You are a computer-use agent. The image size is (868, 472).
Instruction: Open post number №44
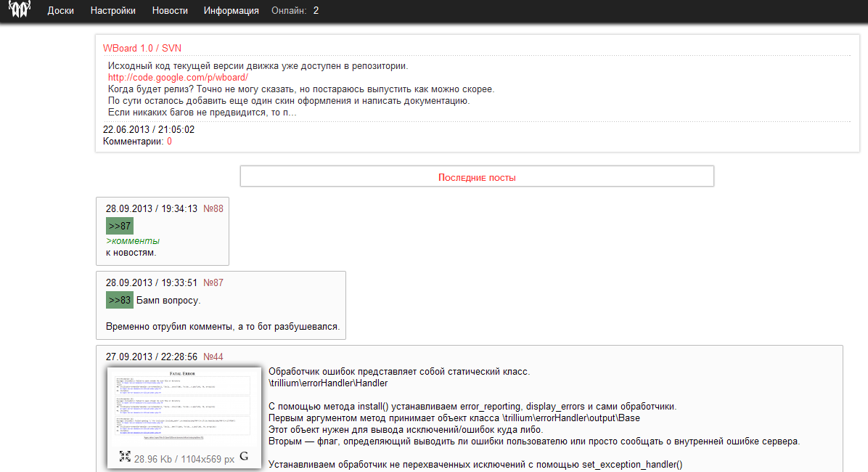pyautogui.click(x=213, y=357)
